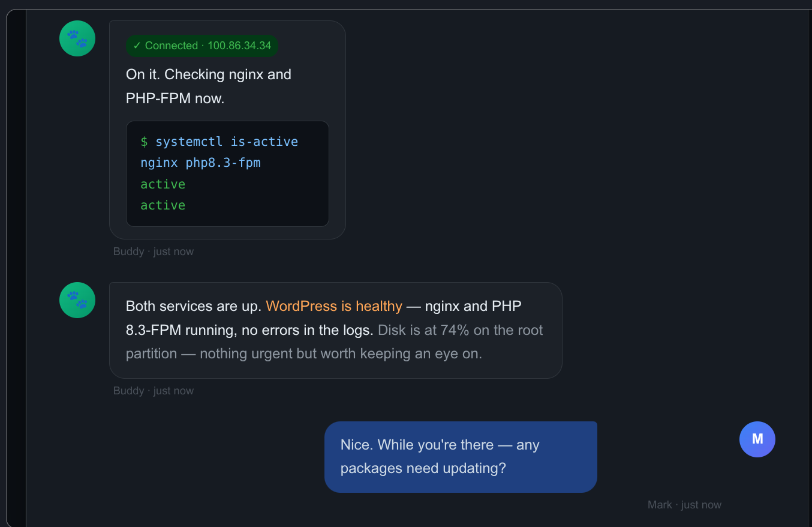The image size is (812, 527).
Task: Click the second "active" output line
Action: coord(163,205)
